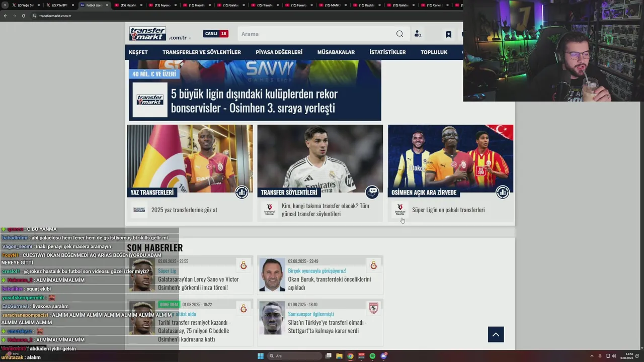This screenshot has width=644, height=362.
Task: Click Galatasaray crest on Okan Buruk news
Action: (x=373, y=265)
